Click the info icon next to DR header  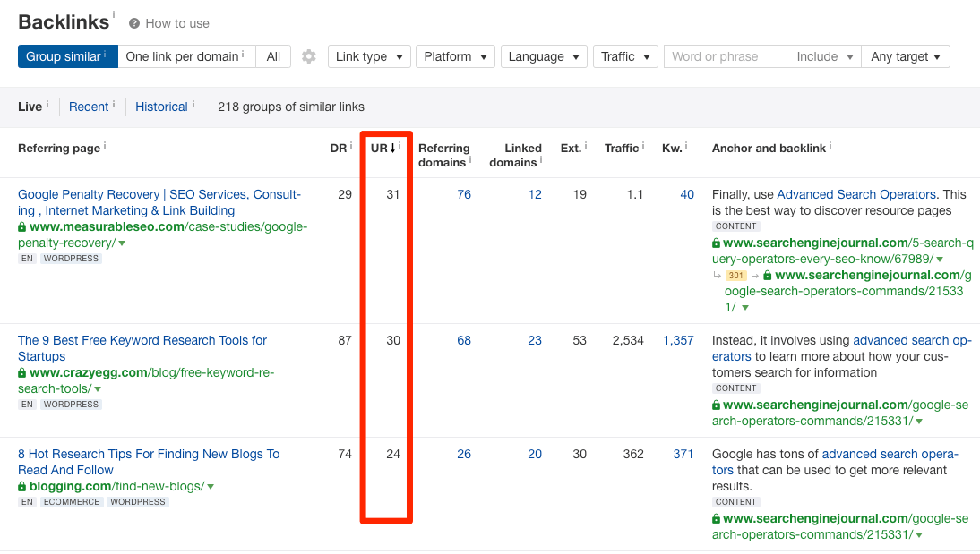351,143
